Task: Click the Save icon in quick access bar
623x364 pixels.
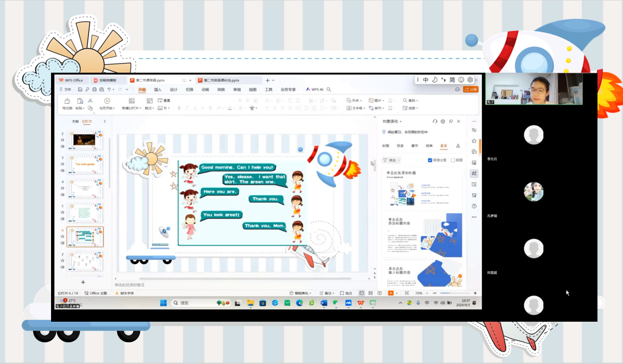Action: point(80,90)
